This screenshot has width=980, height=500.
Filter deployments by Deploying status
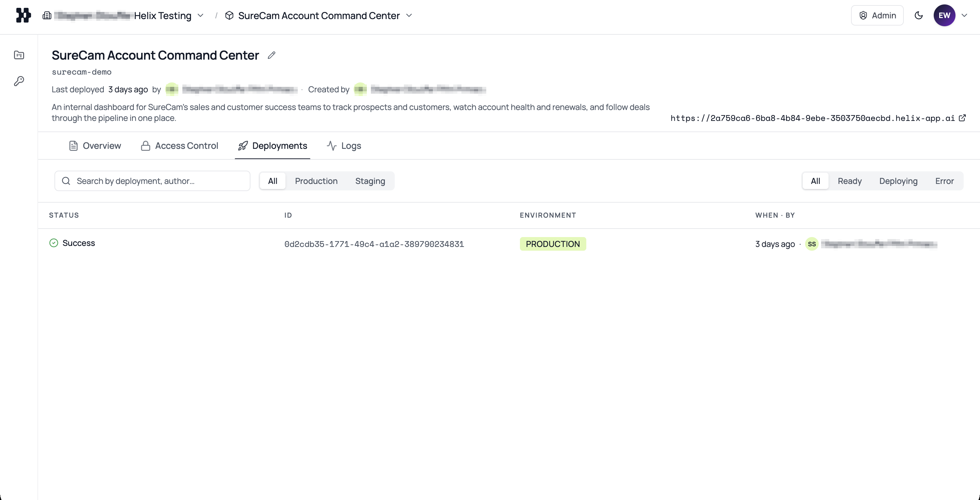(x=898, y=181)
